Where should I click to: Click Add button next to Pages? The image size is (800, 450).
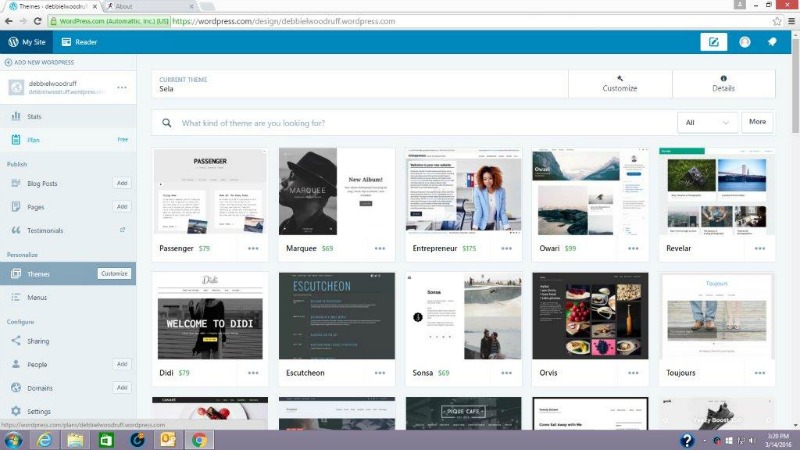122,207
